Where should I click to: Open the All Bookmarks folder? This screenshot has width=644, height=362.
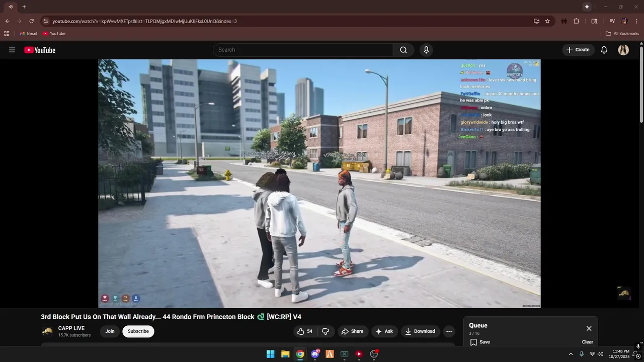click(x=622, y=34)
